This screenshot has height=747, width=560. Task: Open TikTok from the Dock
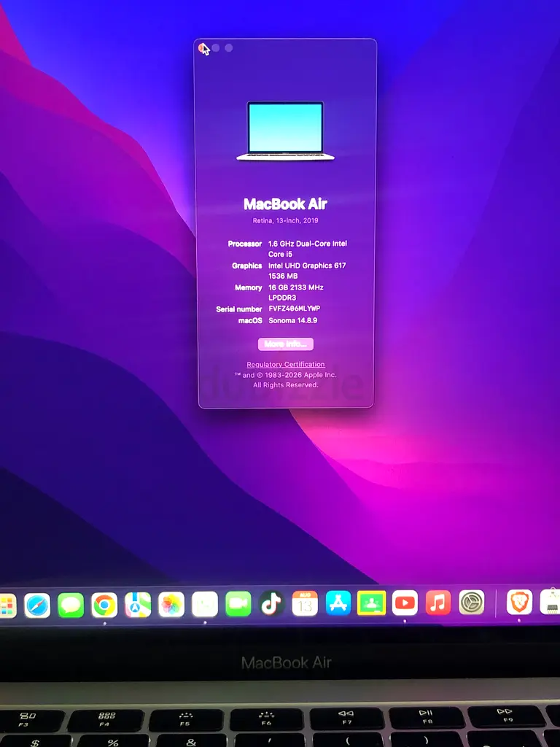click(271, 603)
